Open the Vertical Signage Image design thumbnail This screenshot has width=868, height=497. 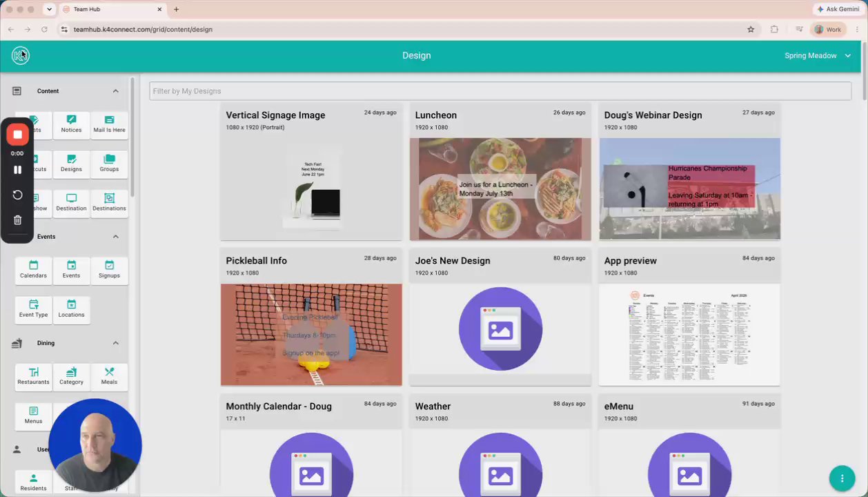click(x=311, y=188)
